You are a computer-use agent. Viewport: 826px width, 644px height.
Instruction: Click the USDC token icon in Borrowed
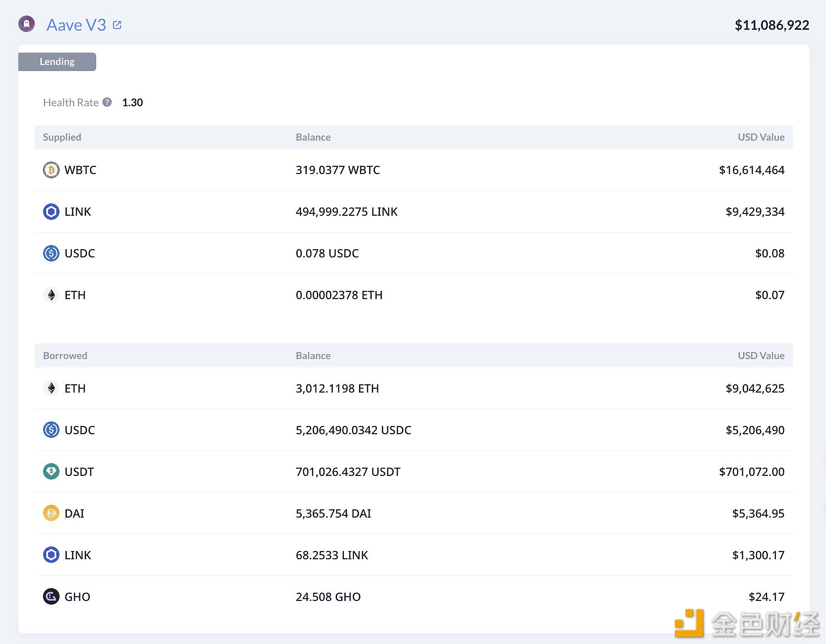coord(51,430)
